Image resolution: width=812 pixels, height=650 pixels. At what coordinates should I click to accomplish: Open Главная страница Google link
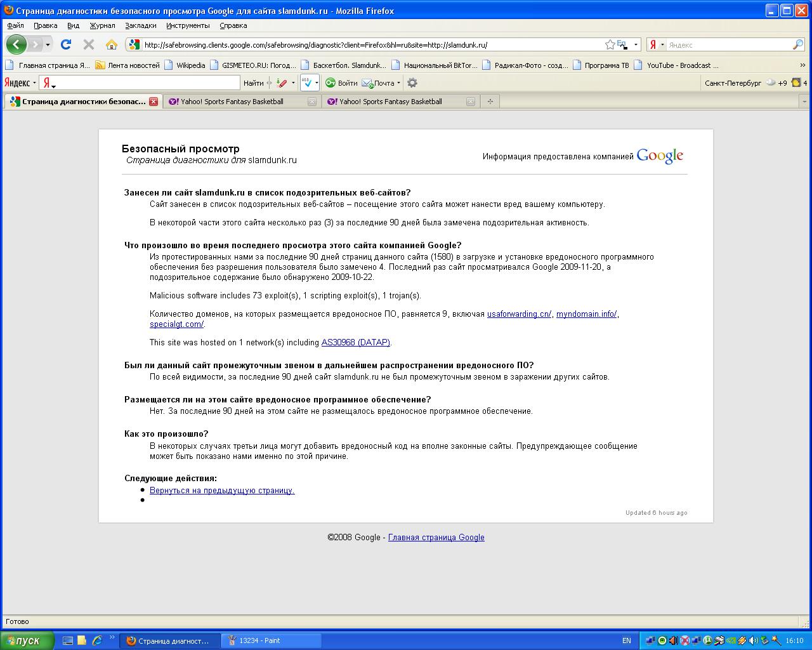[436, 538]
